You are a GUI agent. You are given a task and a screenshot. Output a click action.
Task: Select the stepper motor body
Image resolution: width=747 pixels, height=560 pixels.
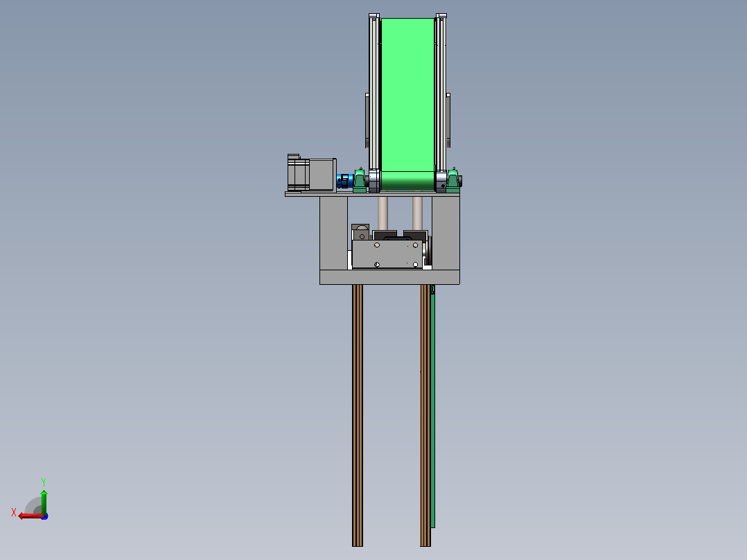pyautogui.click(x=312, y=173)
